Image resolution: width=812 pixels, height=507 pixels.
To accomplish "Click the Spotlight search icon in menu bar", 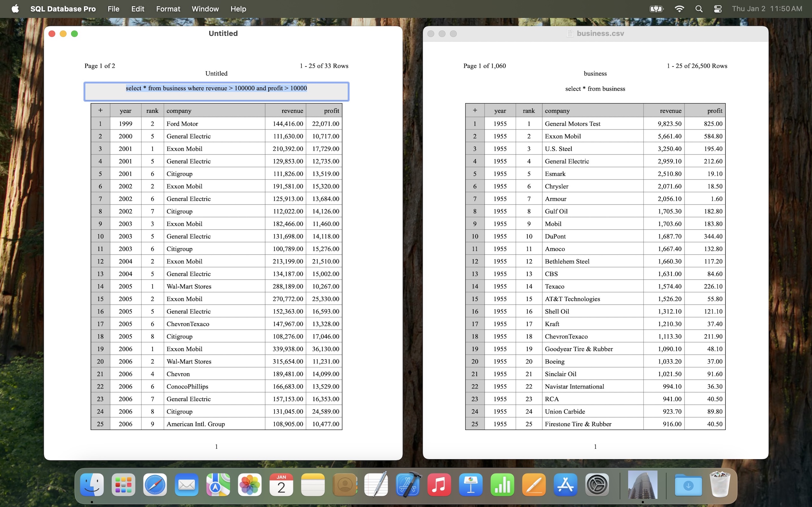I will (x=698, y=9).
